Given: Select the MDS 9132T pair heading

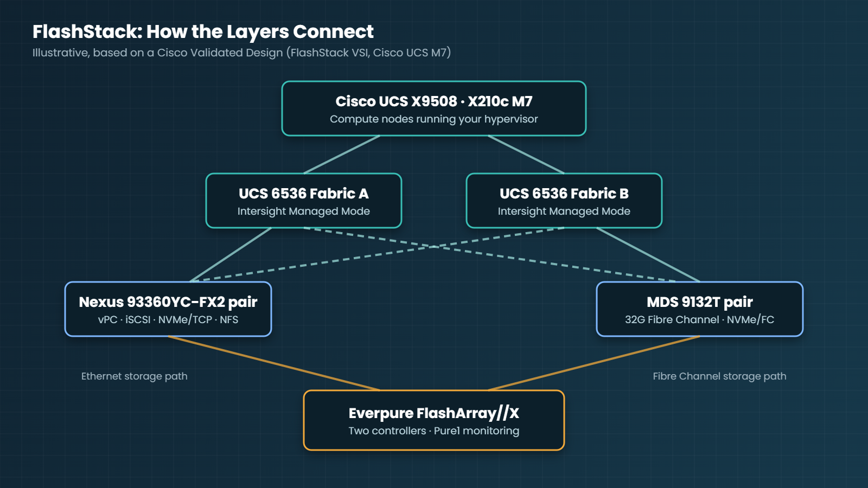Looking at the screenshot, I should [x=700, y=302].
